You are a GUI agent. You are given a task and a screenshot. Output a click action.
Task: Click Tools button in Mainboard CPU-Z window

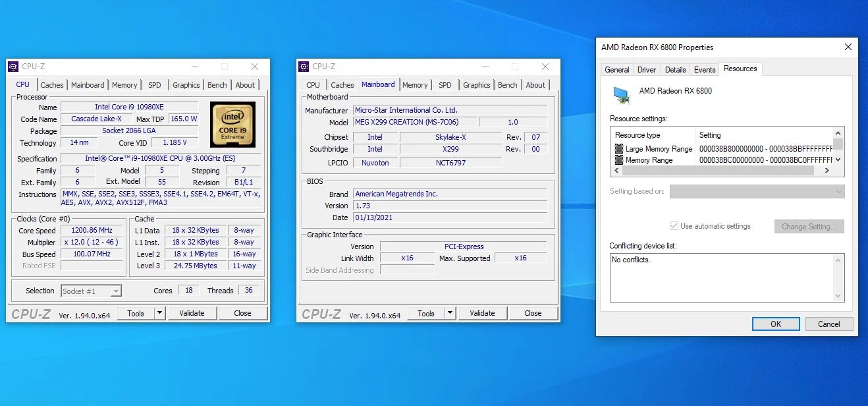click(426, 314)
